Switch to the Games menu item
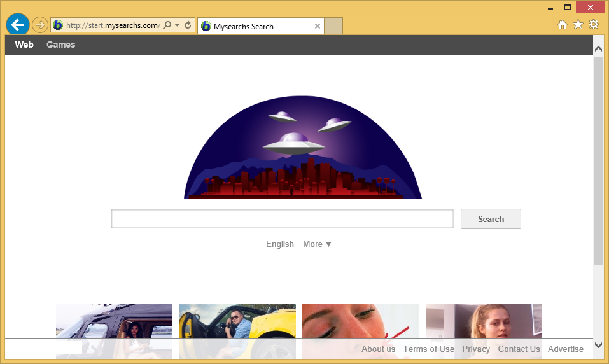The height and width of the screenshot is (364, 609). (x=60, y=45)
